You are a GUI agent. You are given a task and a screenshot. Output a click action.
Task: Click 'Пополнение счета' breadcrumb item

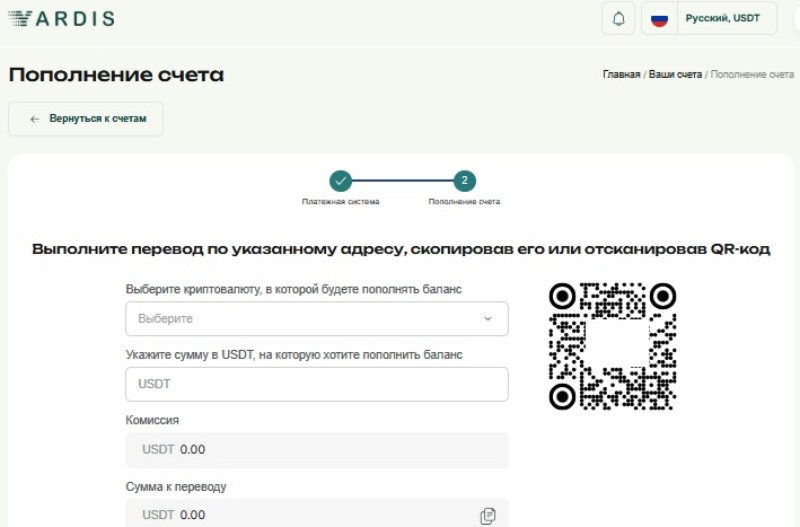tap(752, 75)
